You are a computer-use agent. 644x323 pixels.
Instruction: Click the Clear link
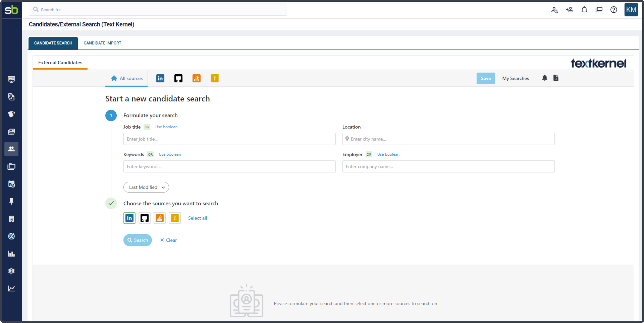pyautogui.click(x=168, y=240)
